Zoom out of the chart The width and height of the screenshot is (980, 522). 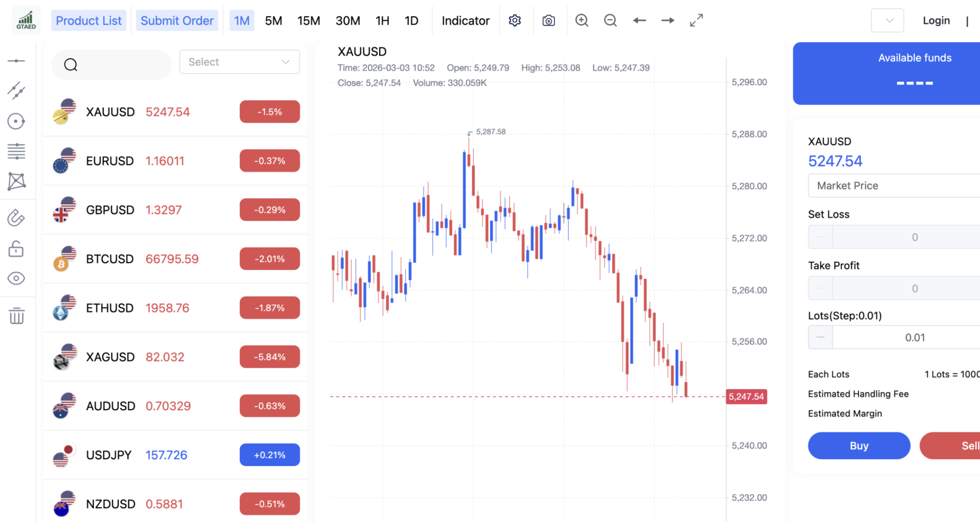[x=610, y=20]
